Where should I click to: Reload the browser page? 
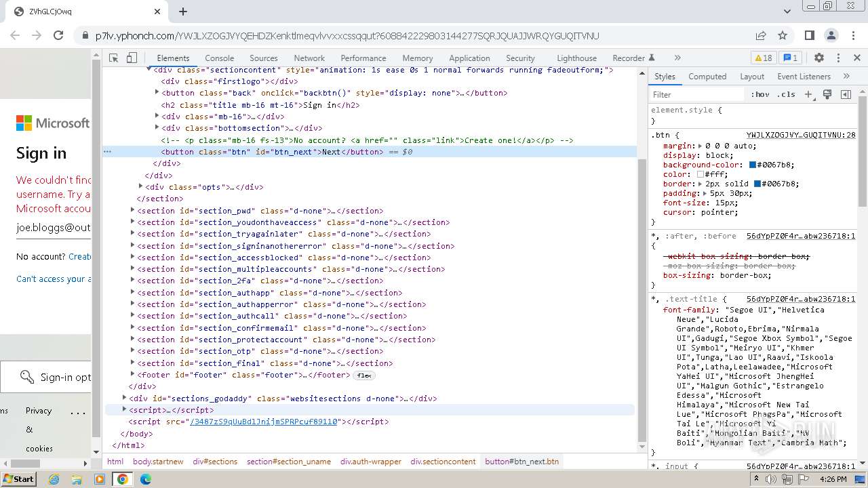(x=58, y=36)
